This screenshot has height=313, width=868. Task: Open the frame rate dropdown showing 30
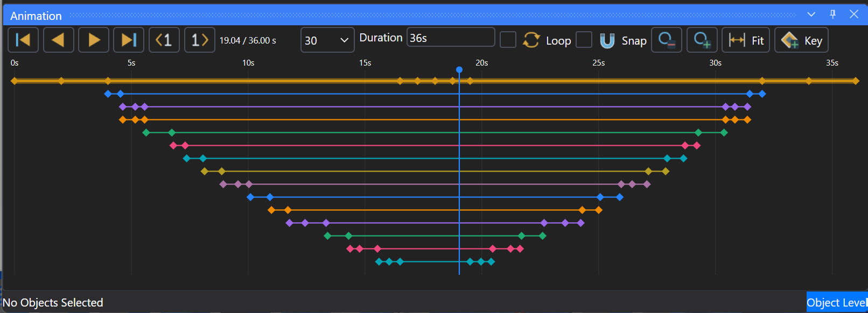pos(327,40)
